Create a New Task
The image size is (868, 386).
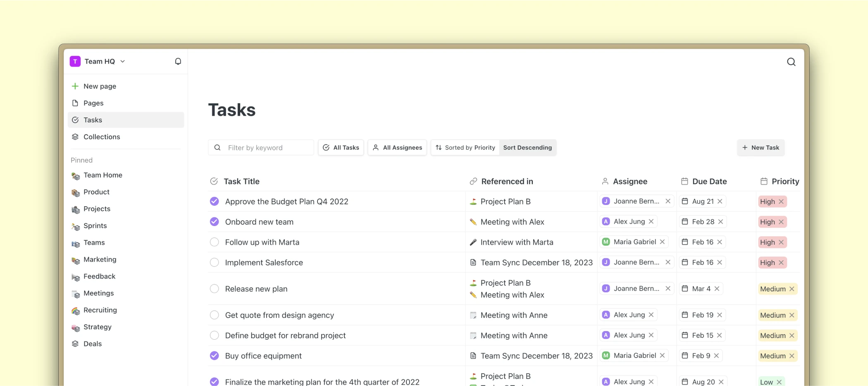pyautogui.click(x=761, y=148)
